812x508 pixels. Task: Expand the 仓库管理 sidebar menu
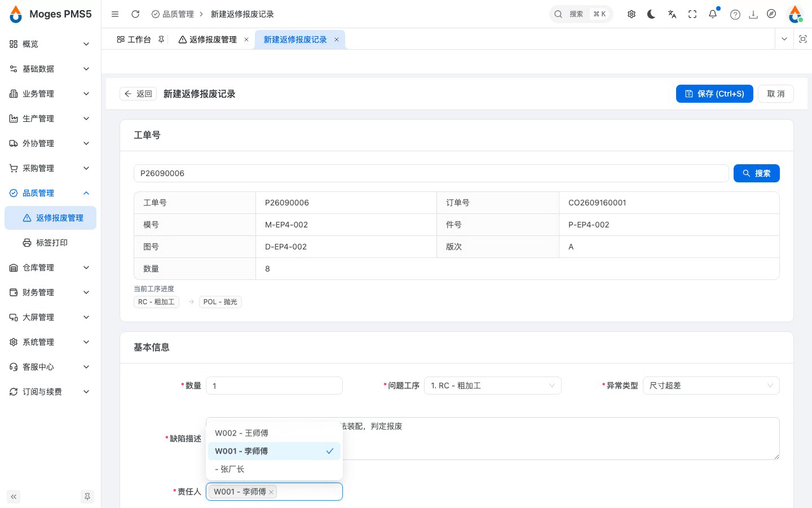point(50,268)
